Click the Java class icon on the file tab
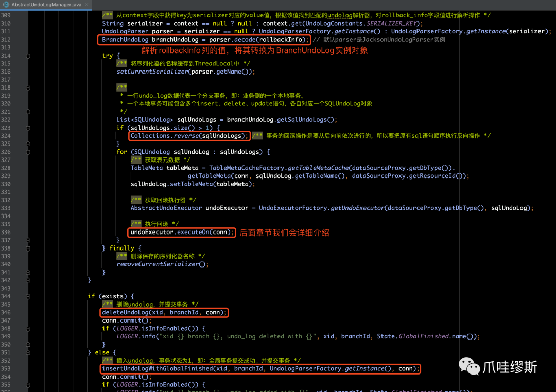The width and height of the screenshot is (556, 392). (6, 5)
